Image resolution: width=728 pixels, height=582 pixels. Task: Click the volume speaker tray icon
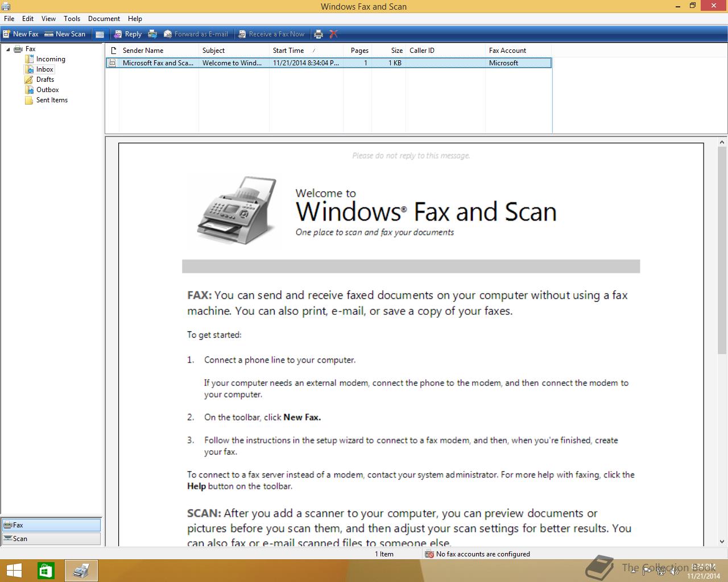(x=675, y=571)
